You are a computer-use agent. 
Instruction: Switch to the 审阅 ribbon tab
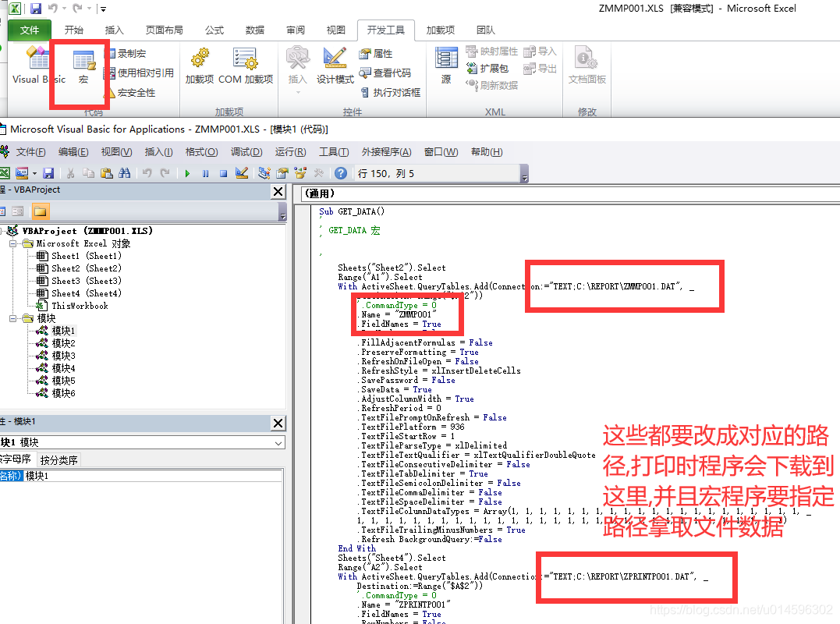pyautogui.click(x=295, y=30)
